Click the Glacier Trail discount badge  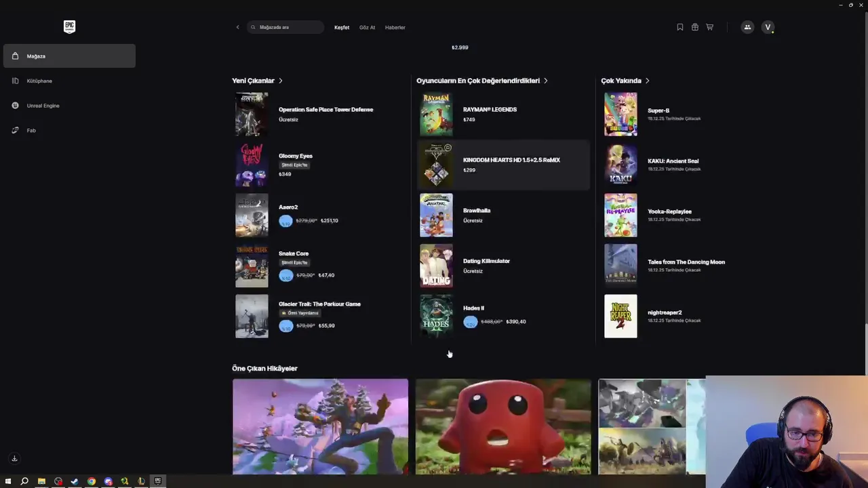pos(285,326)
